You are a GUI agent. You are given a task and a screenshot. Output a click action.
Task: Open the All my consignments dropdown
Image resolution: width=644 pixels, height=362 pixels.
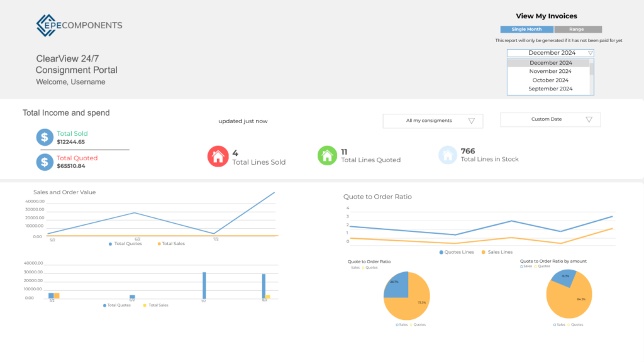(432, 121)
